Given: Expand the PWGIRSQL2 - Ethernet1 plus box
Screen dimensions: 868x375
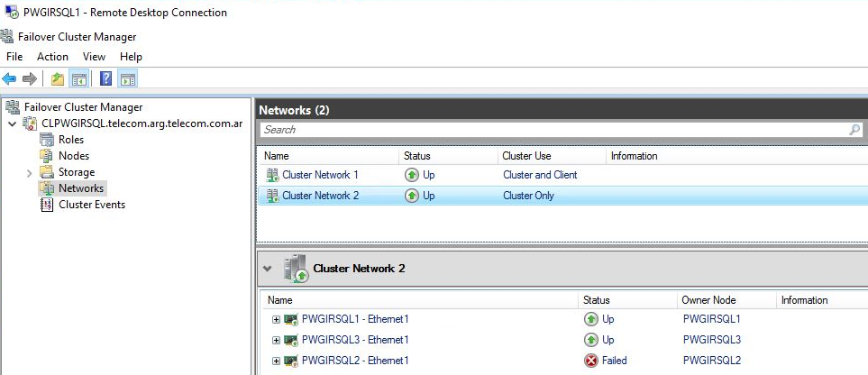Looking at the screenshot, I should [x=276, y=361].
